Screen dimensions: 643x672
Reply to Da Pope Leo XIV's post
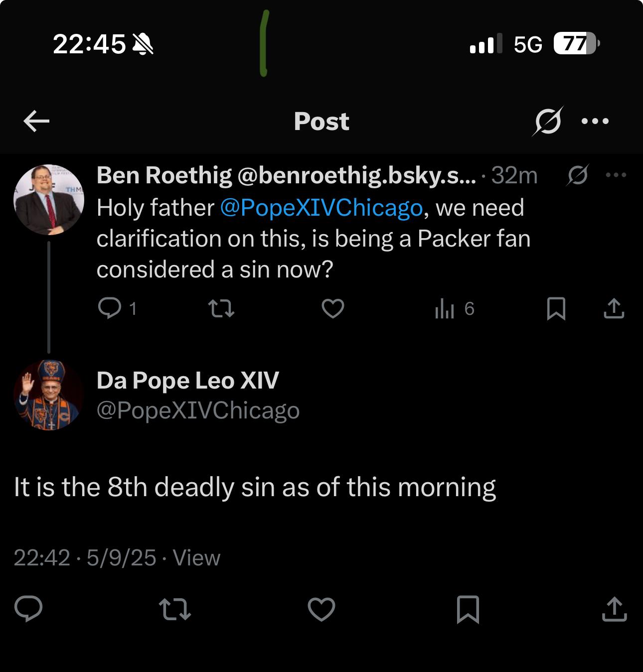pos(28,609)
